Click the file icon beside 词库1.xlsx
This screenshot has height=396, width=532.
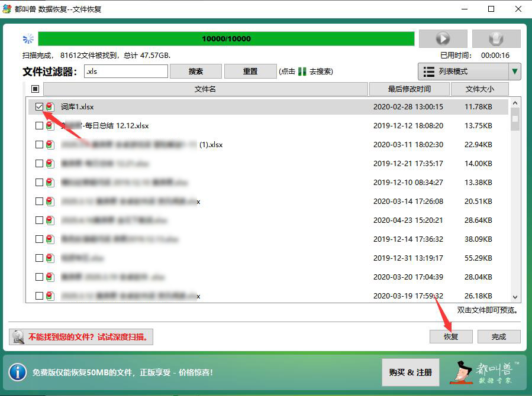click(x=50, y=107)
